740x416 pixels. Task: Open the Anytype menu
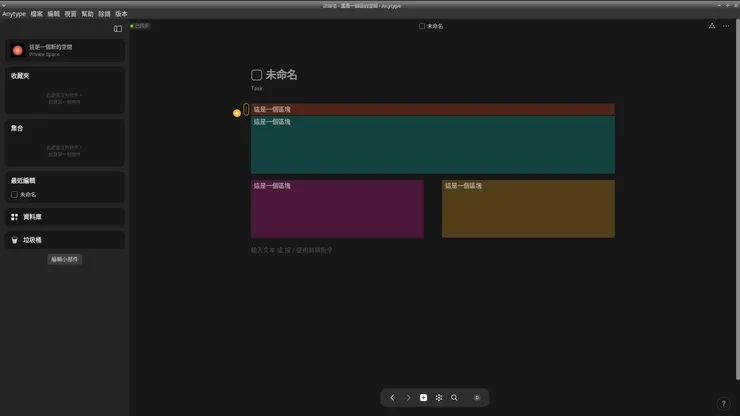(14, 14)
